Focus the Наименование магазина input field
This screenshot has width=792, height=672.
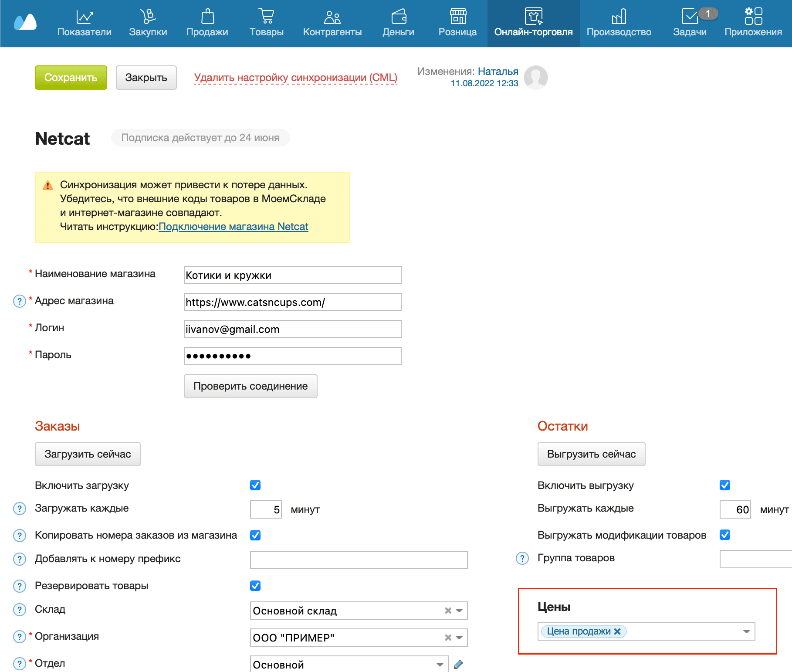(292, 275)
